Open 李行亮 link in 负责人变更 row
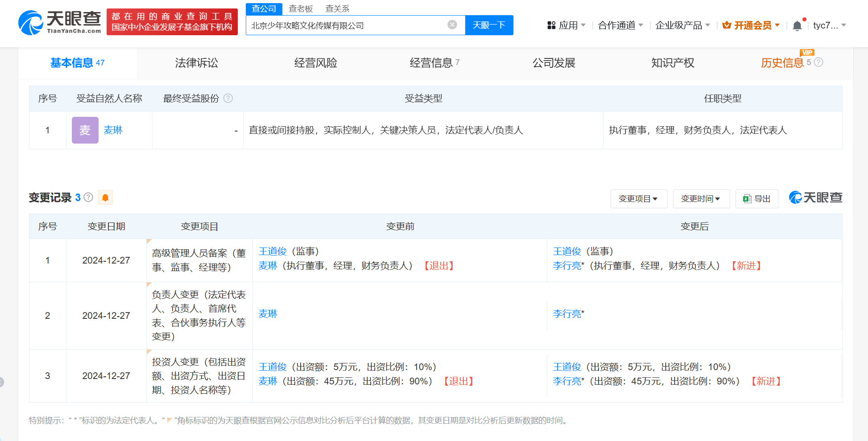This screenshot has height=441, width=868. pyautogui.click(x=567, y=314)
